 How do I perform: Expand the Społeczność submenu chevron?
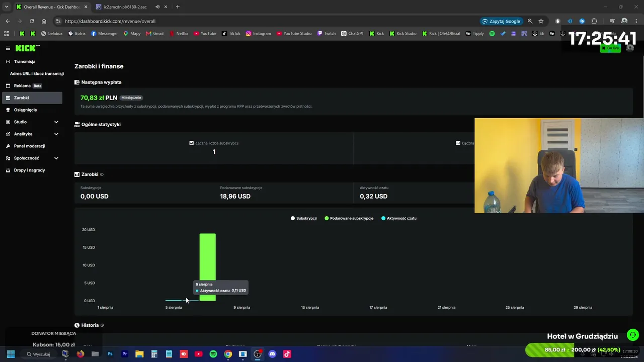(56, 158)
